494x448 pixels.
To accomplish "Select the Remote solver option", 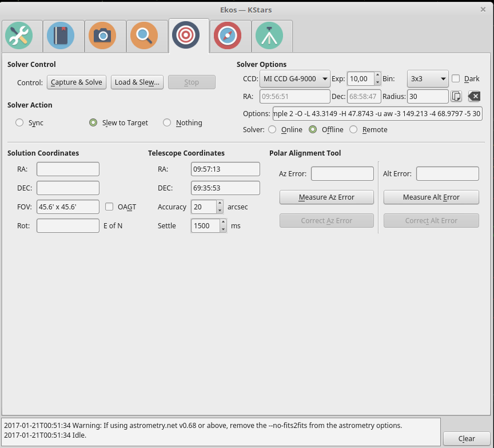I will tap(353, 129).
